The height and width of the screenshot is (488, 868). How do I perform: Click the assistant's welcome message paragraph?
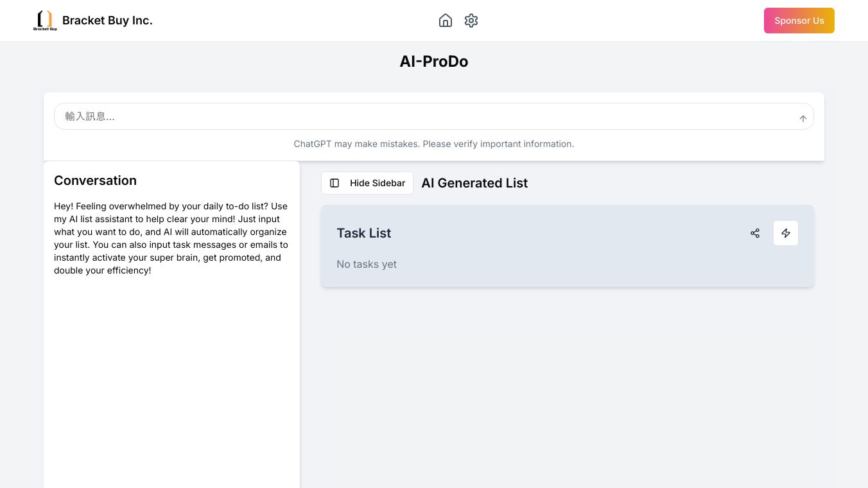point(171,238)
